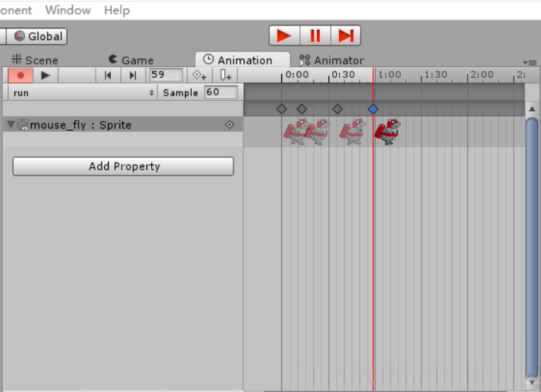Collapse the mouse_fly : Sprite property
This screenshot has height=392, width=541.
pos(11,125)
